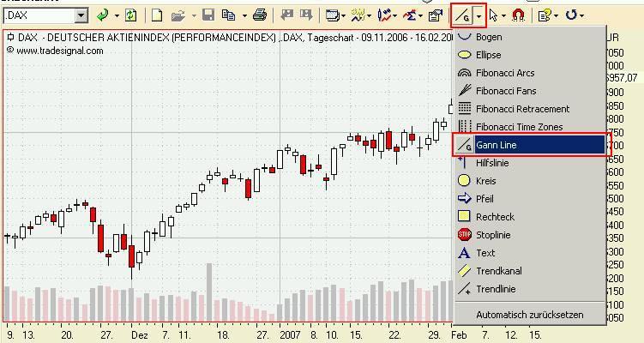Choose Trendlinie from the menu

[x=529, y=289]
